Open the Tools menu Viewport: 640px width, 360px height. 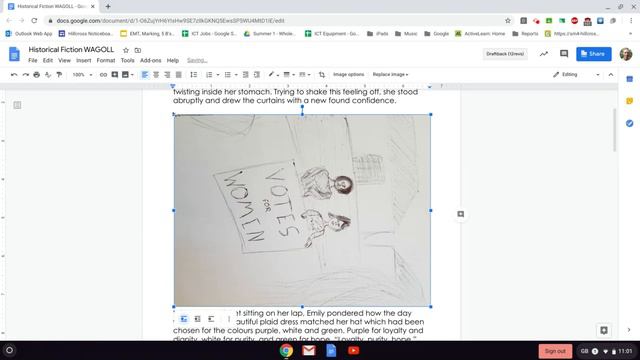tap(127, 60)
